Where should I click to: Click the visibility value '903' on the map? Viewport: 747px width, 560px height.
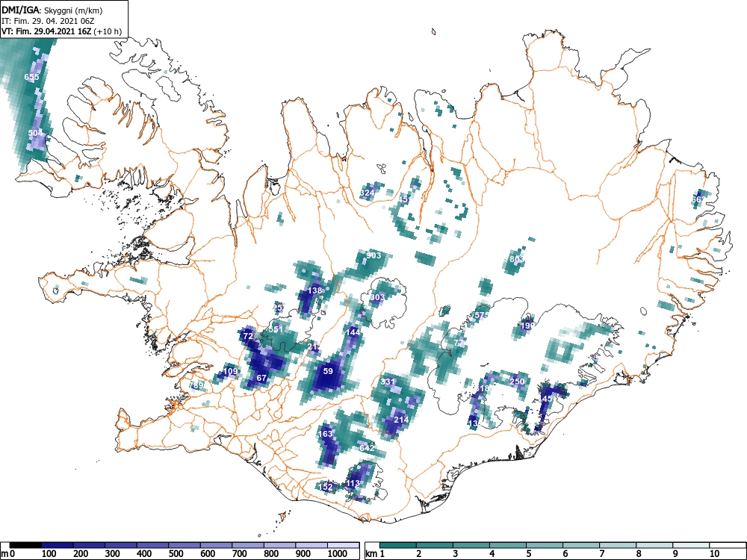coord(373,255)
